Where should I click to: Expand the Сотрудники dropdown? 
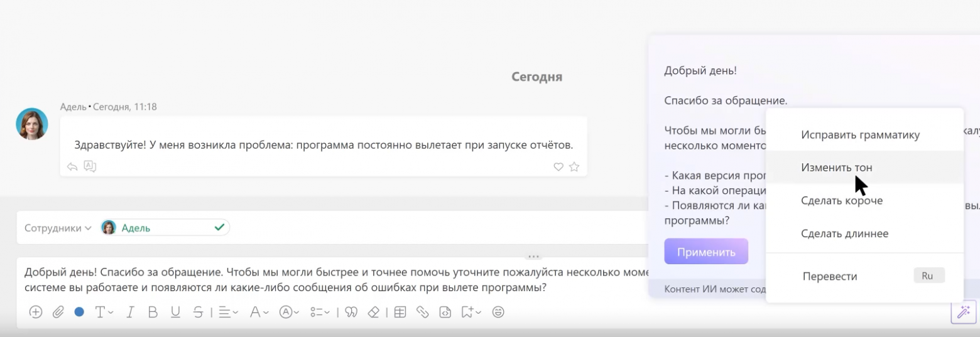58,228
